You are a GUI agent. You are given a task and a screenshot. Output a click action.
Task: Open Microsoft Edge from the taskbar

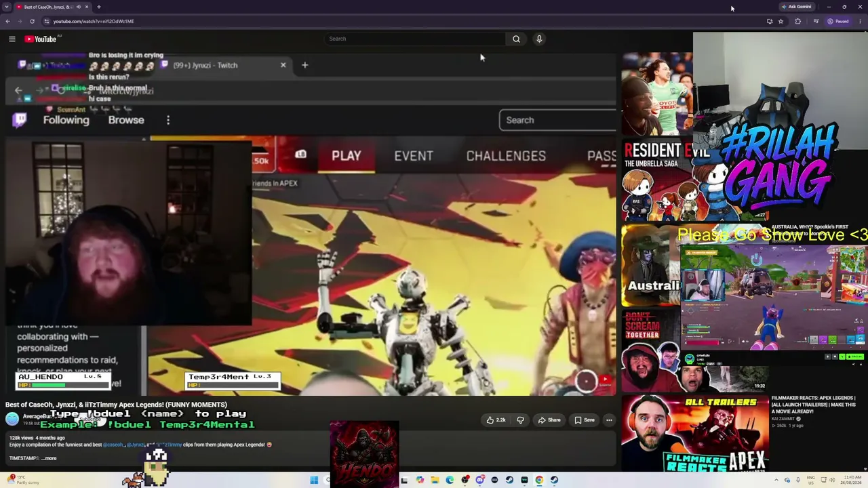point(450,481)
